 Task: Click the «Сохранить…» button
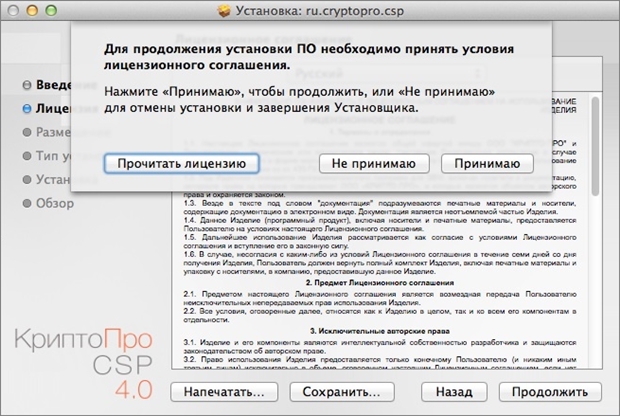point(342,392)
